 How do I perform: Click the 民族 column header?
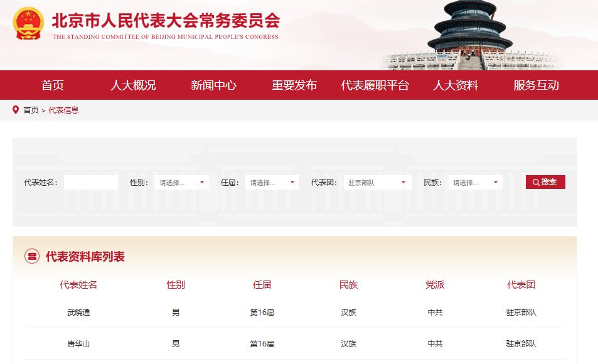tap(349, 285)
